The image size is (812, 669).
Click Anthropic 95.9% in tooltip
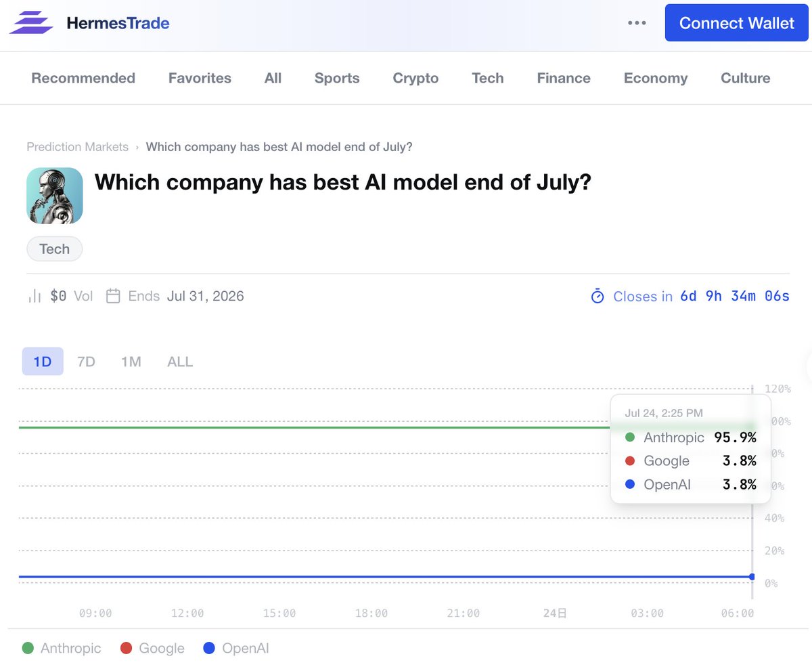tap(690, 437)
